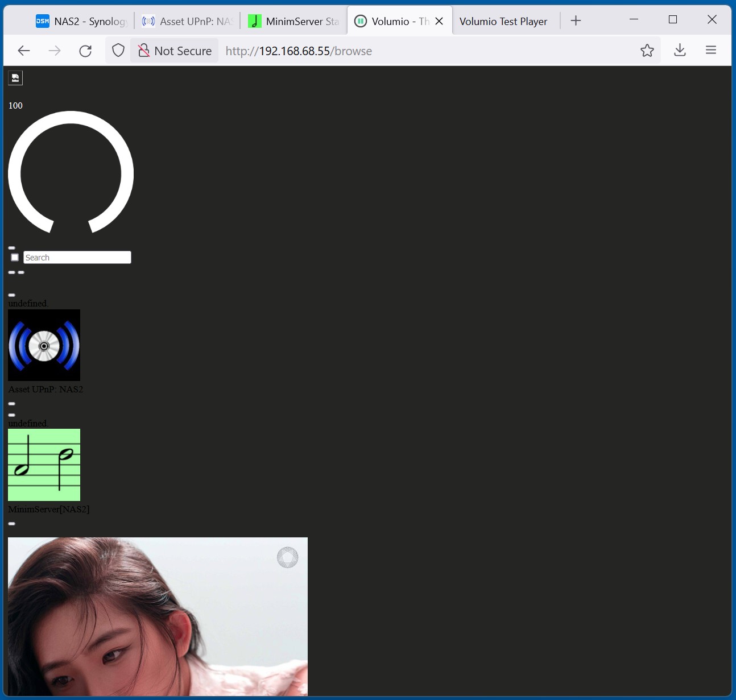The image size is (736, 700).
Task: Switch to the Volumio Test Player tab
Action: point(503,21)
